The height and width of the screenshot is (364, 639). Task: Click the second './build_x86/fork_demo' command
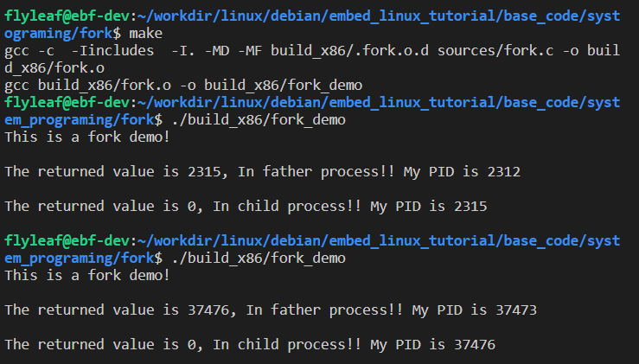click(259, 258)
